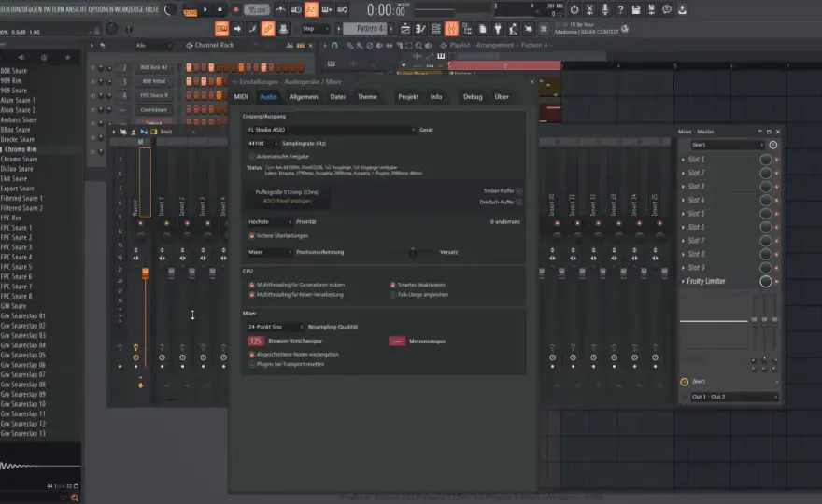Open the Mixer Positionserkennung dropdown
Viewport: 822px width, 504px height.
click(x=269, y=252)
